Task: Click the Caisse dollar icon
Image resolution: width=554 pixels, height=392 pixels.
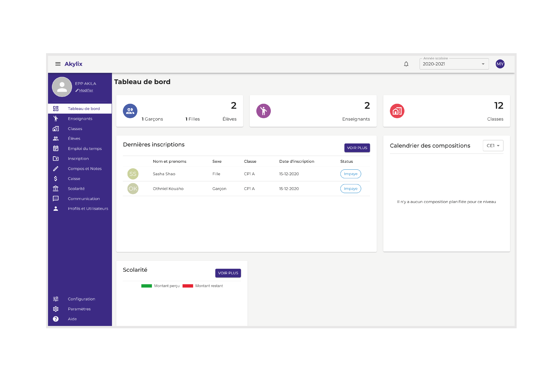Action: [x=56, y=179]
